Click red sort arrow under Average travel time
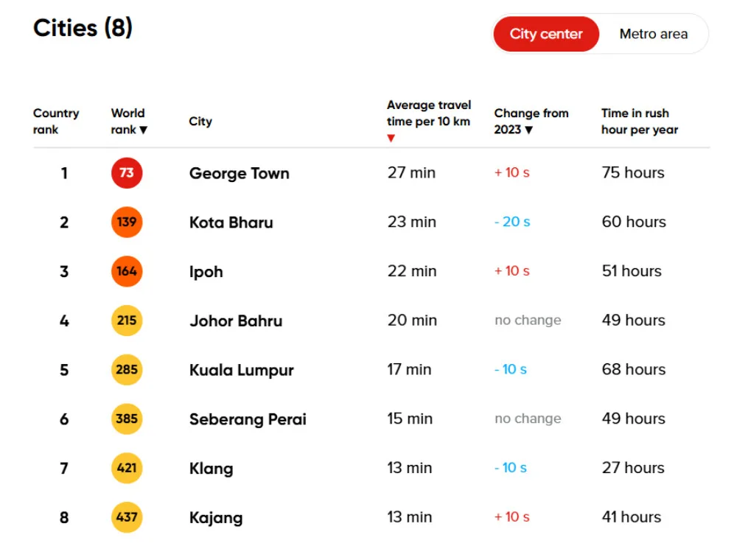The image size is (737, 560). click(391, 139)
